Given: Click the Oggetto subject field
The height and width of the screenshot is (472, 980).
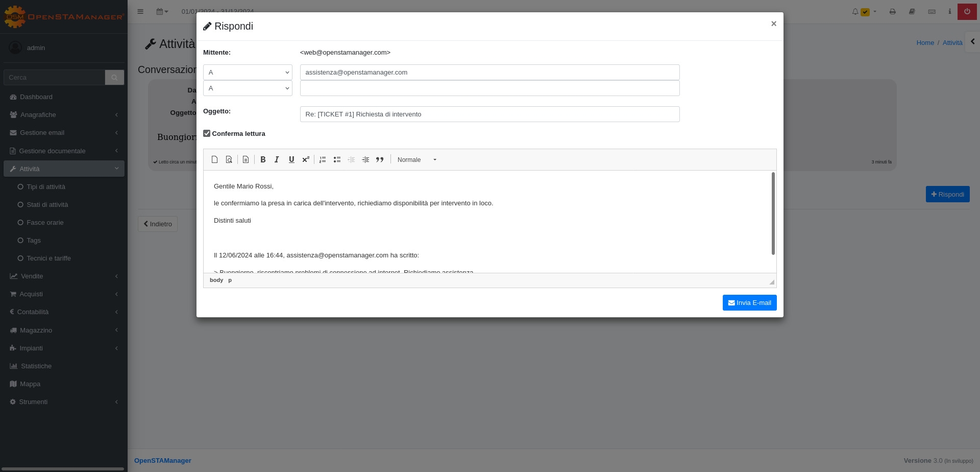Looking at the screenshot, I should 489,114.
